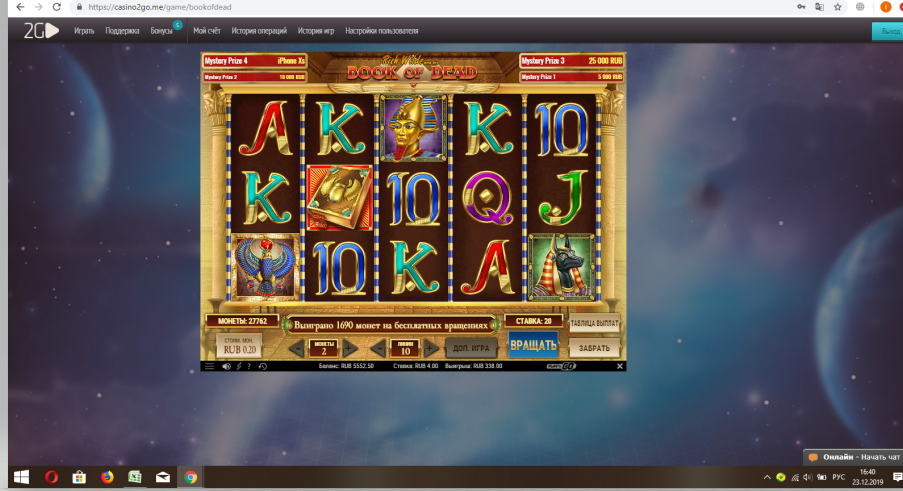Click the volume tray icon
Screen dimensions: 903x491
(x=807, y=477)
